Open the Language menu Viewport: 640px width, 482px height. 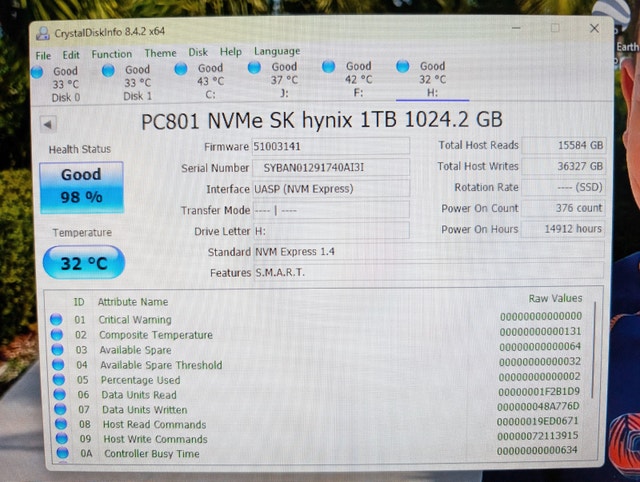(277, 51)
